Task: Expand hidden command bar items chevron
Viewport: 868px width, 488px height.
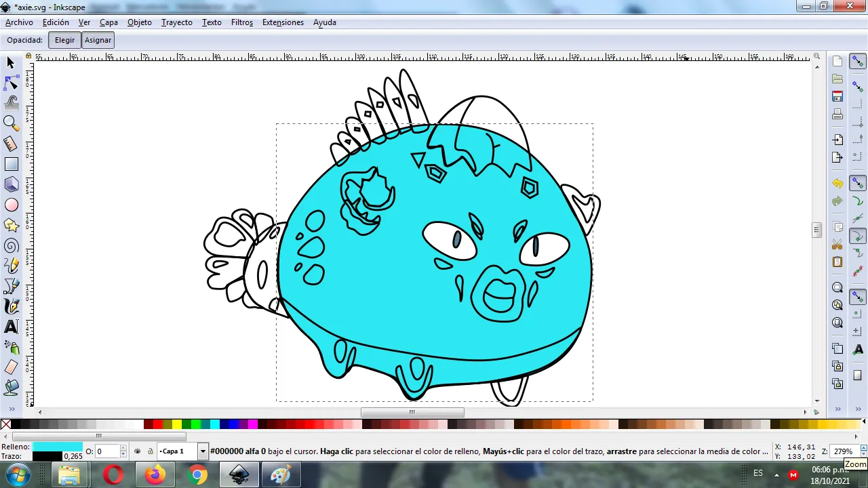Action: 837,409
